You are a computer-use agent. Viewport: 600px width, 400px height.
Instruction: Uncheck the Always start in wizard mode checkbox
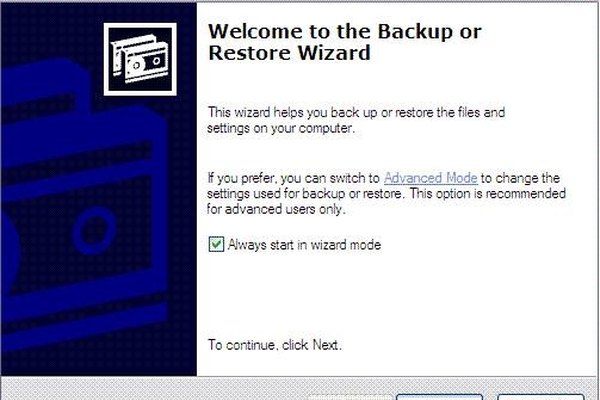point(216,244)
